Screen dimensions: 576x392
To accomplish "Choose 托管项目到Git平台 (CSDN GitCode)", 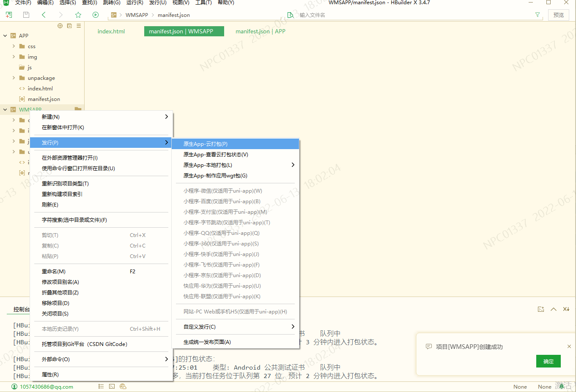I will click(x=101, y=344).
